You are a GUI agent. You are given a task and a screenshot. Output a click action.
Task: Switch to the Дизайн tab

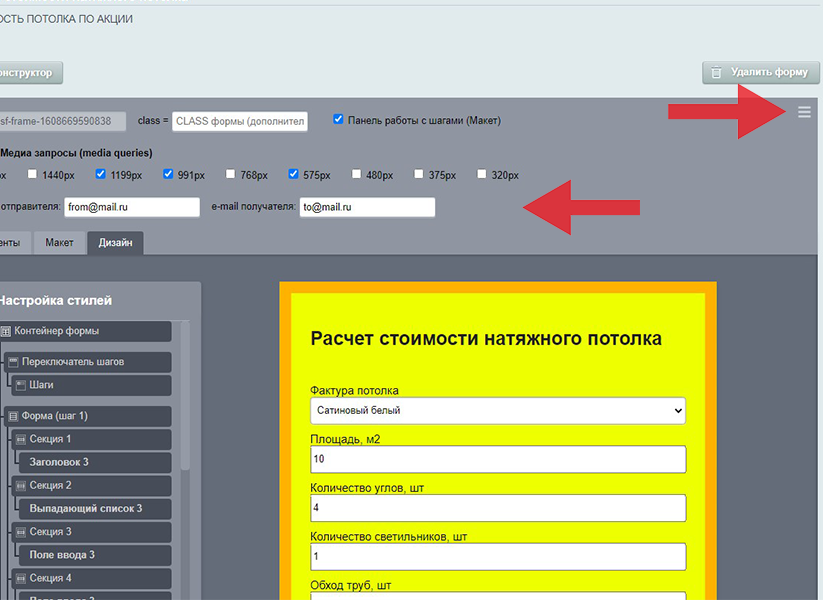115,243
